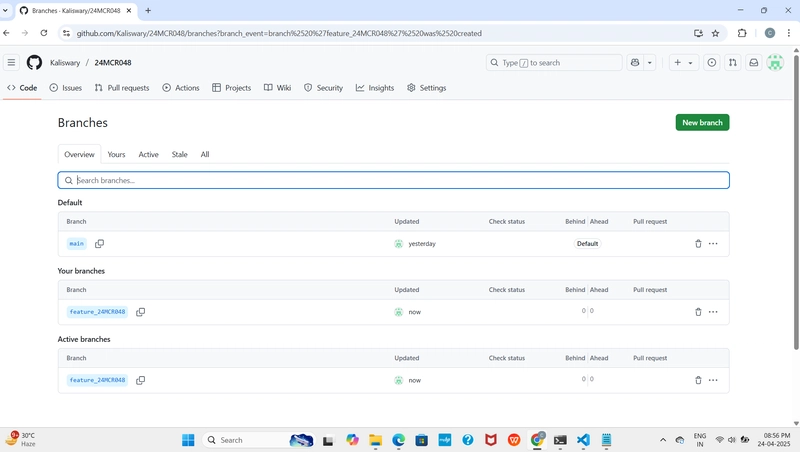
Task: Click avatar beside yesterday in main row
Action: 398,244
